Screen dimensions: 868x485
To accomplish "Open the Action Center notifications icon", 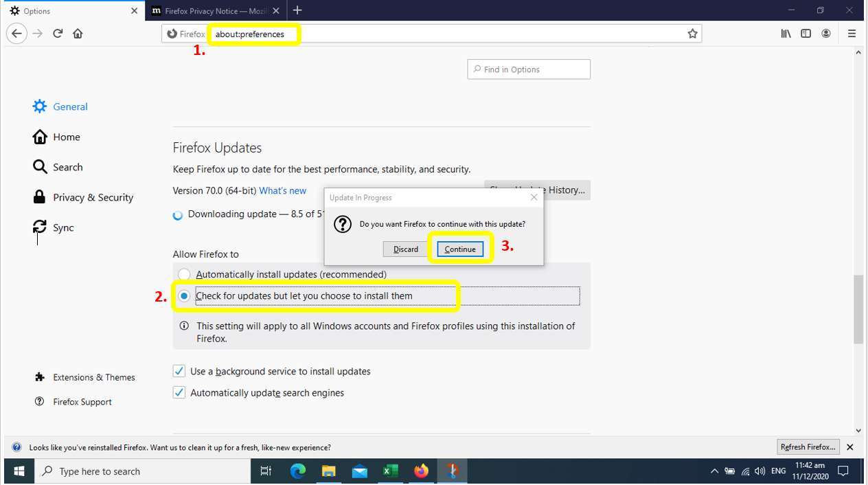I will [843, 471].
